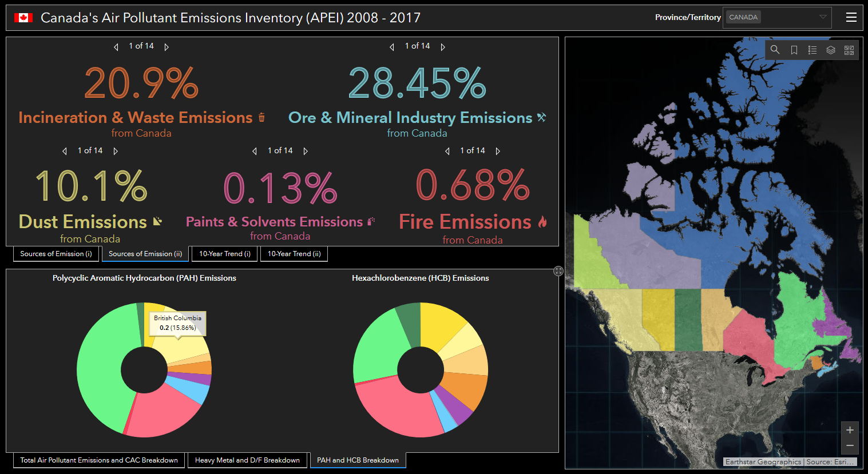Open the hamburger menu in the header

851,17
